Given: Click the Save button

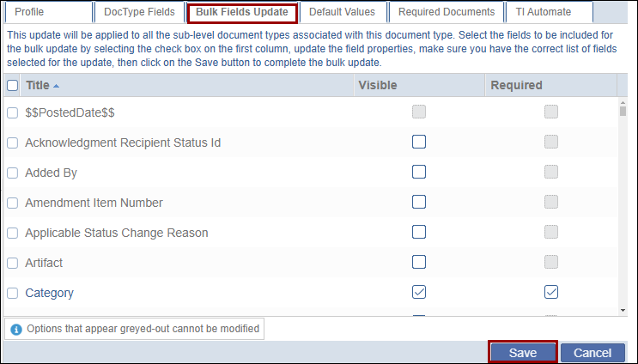Looking at the screenshot, I should coord(522,353).
